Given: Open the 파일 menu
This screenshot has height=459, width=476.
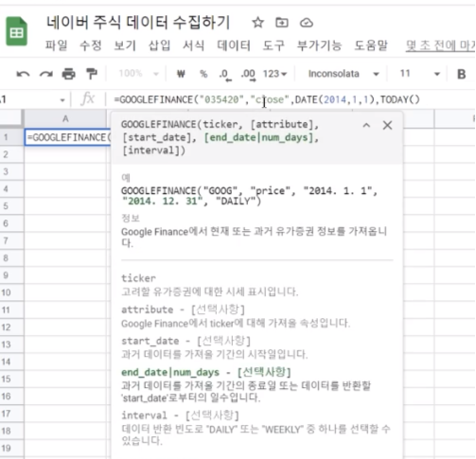Looking at the screenshot, I should click(x=56, y=45).
